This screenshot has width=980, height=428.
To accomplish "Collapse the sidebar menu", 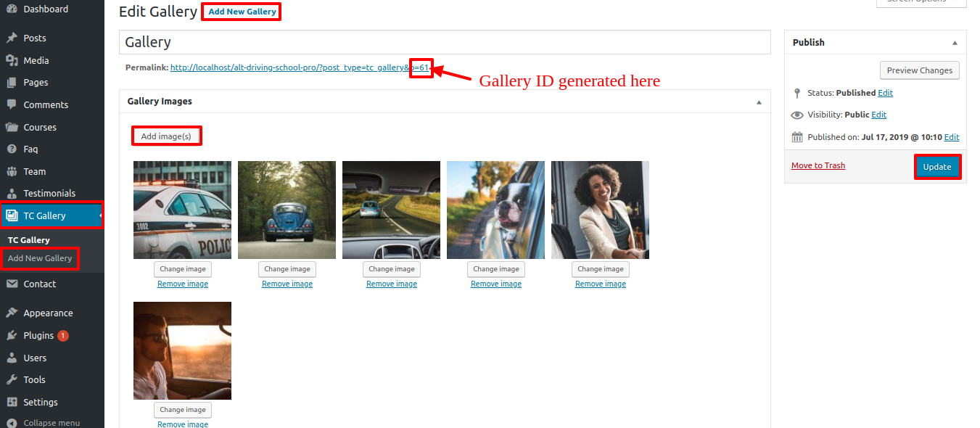I will (44, 422).
